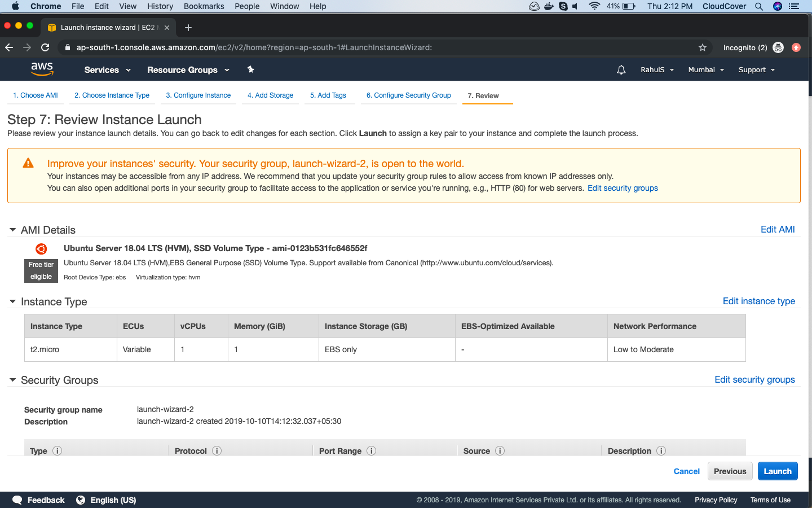The image size is (812, 508).
Task: Click the pin shortcut star in AWS navbar
Action: [250, 69]
